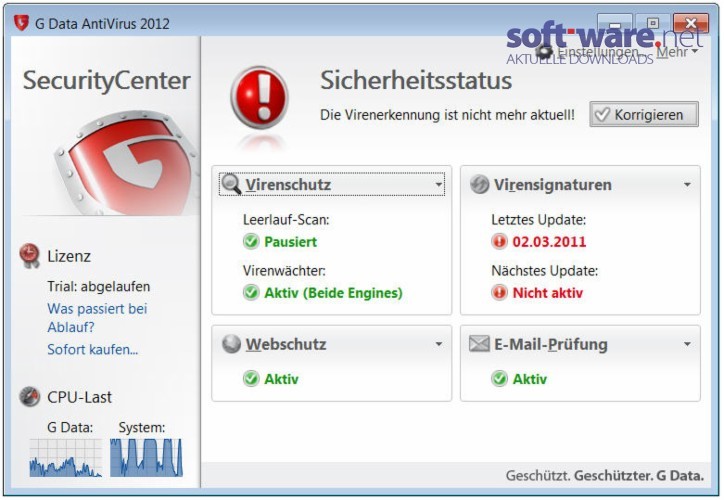This screenshot has width=724, height=500.
Task: Click 'Die Virenerkennung ist nicht mehr aktuell!' message
Action: (447, 114)
